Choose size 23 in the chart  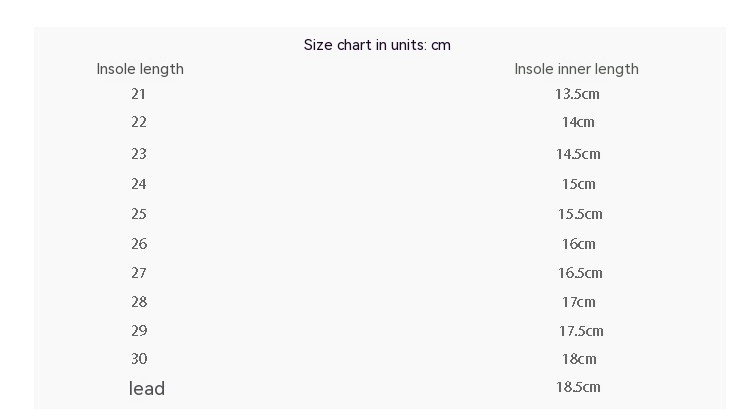(x=138, y=154)
